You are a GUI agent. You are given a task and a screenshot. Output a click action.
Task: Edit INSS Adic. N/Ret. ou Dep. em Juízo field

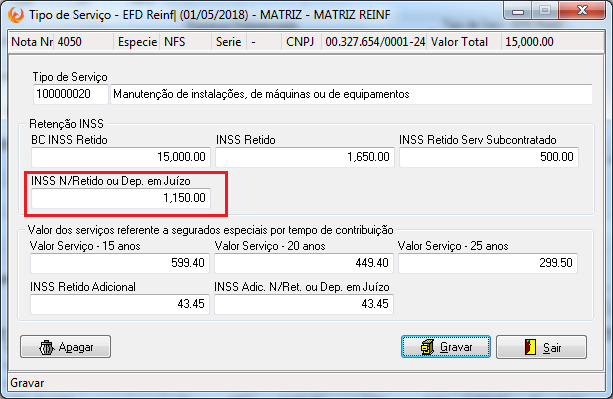pos(304,304)
